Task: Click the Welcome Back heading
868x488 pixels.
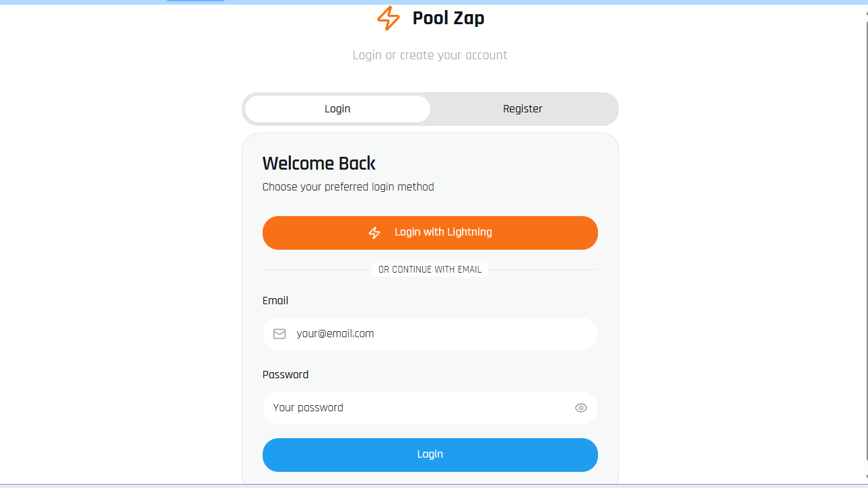Action: [x=319, y=164]
